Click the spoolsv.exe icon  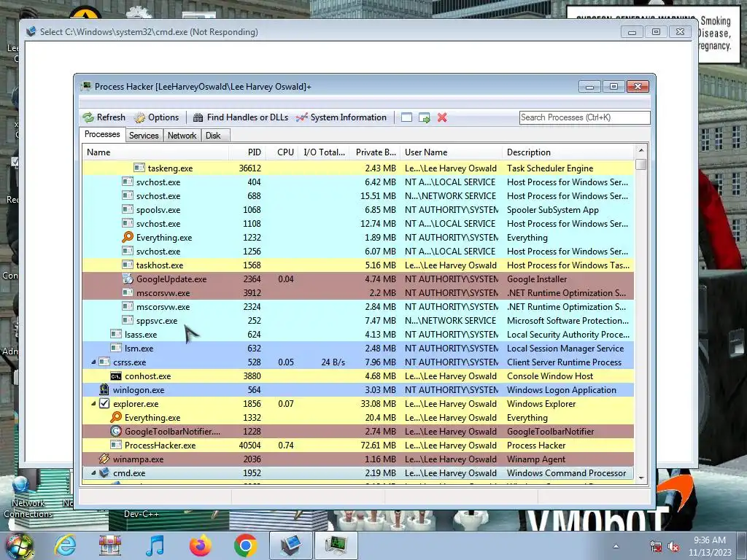pos(128,209)
